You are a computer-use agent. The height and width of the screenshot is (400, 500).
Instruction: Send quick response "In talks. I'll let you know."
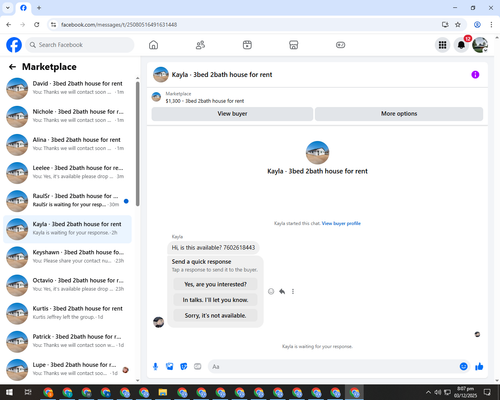click(215, 300)
